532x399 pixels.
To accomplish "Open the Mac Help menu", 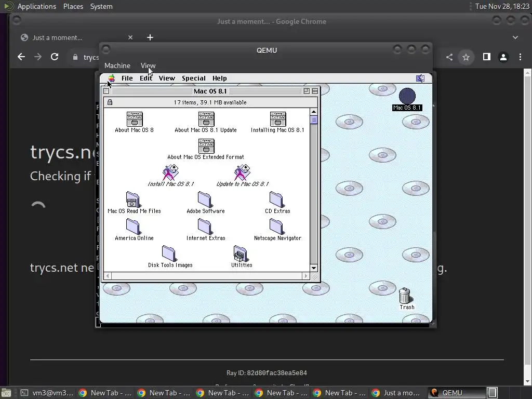I will [220, 78].
